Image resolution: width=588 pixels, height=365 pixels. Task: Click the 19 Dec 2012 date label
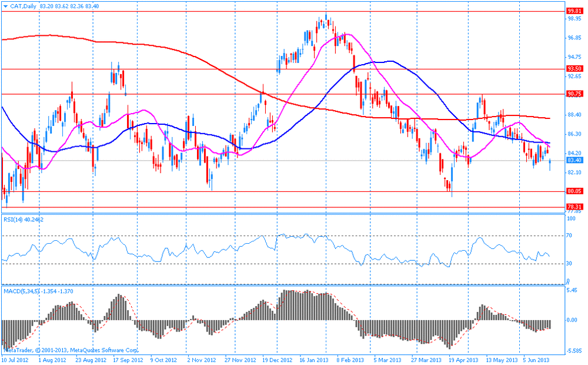pyautogui.click(x=277, y=360)
